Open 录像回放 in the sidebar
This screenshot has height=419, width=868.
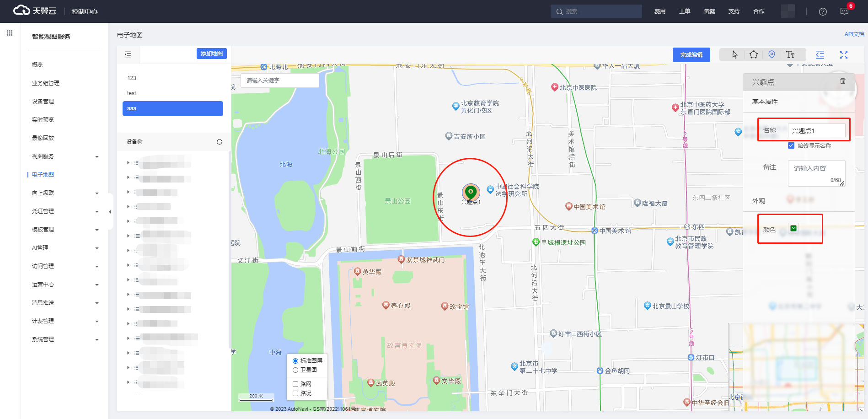tap(43, 138)
